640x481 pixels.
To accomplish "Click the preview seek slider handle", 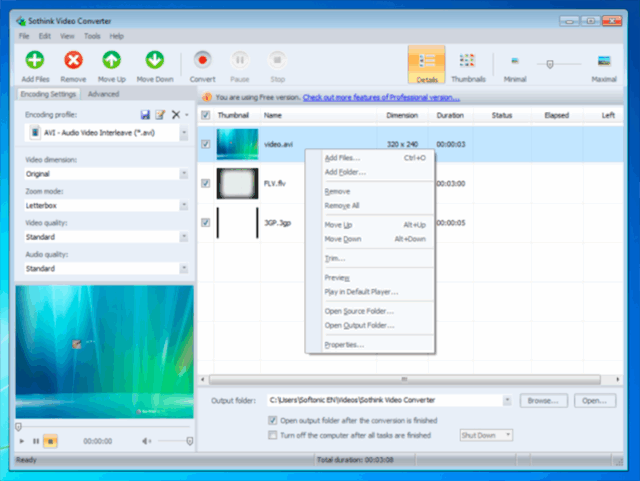I will [x=18, y=427].
